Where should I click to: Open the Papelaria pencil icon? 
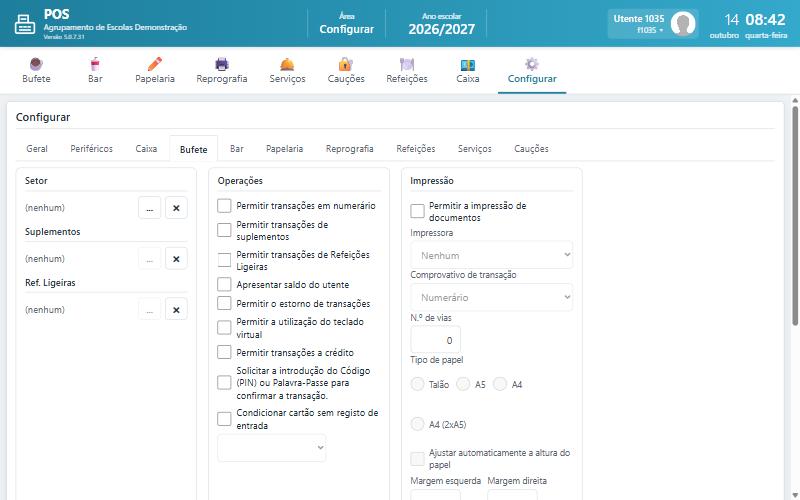[x=155, y=64]
